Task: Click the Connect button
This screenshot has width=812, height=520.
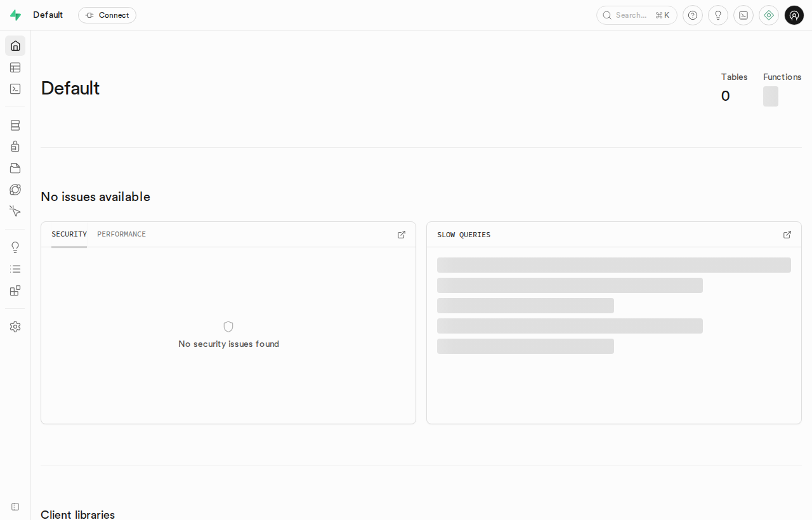Action: 107,15
